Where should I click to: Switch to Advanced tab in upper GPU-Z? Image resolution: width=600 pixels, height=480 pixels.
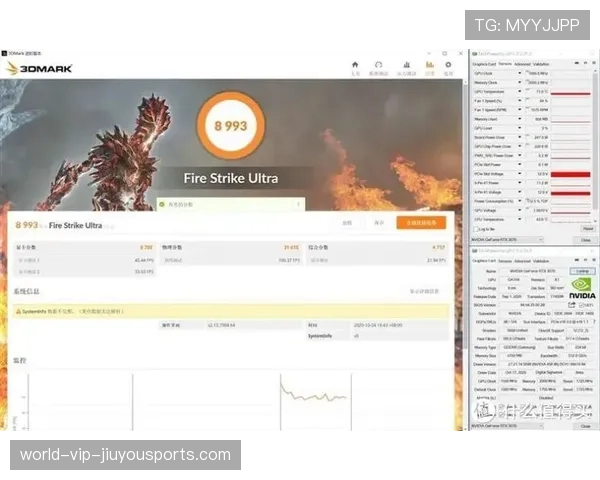tap(522, 64)
